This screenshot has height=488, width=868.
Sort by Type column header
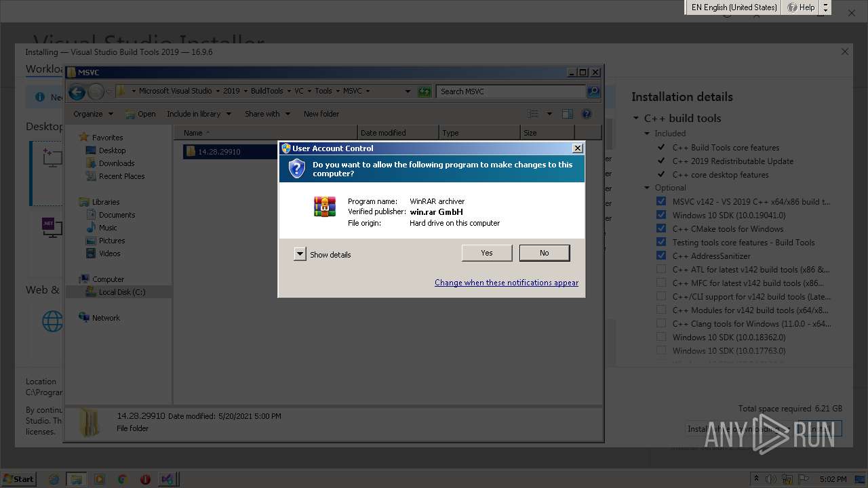click(x=479, y=133)
